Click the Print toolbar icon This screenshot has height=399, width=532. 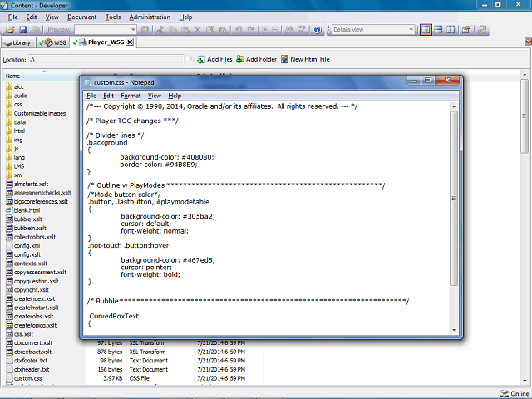pyautogui.click(x=35, y=30)
